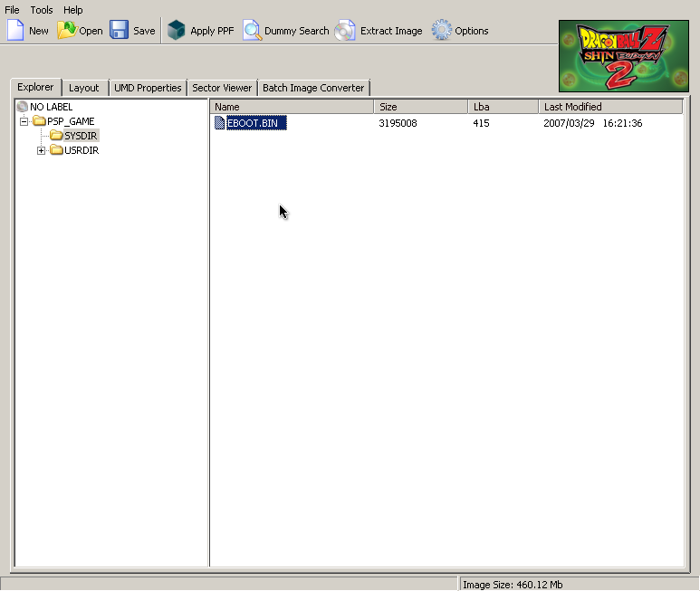Click the Save floppy disk icon
The height and width of the screenshot is (591, 700).
(x=120, y=30)
